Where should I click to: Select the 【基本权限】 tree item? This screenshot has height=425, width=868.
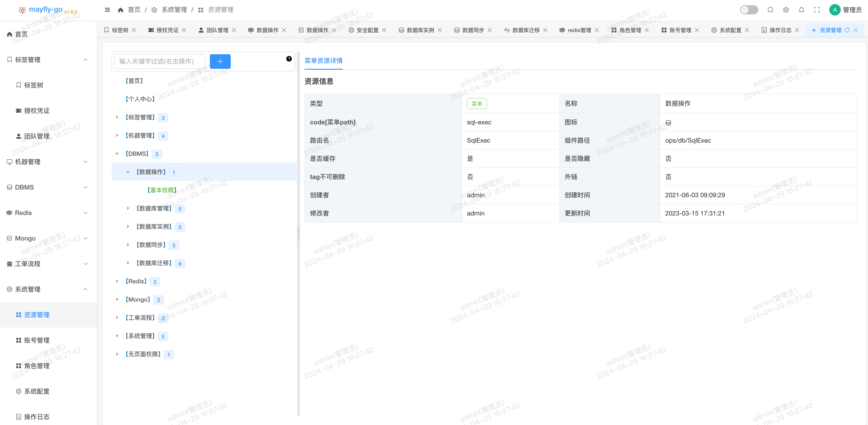point(162,190)
